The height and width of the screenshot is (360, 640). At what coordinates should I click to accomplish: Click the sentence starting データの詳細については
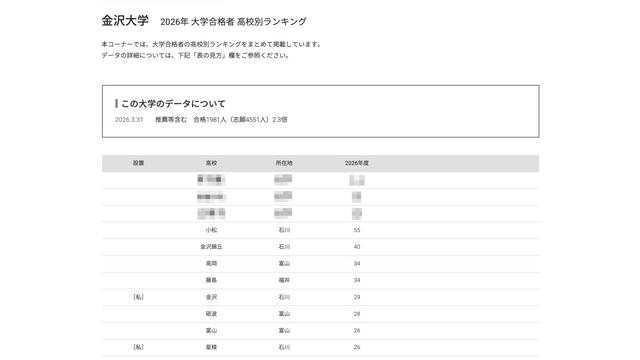pyautogui.click(x=196, y=55)
